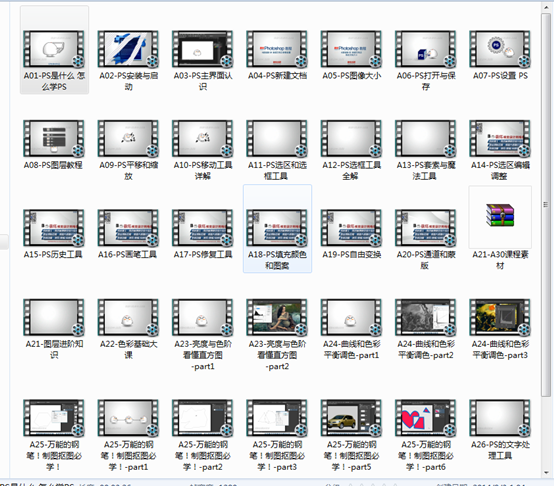The height and width of the screenshot is (486, 554).
Task: Select the A05-PS图像大小 video icon
Action: [x=351, y=49]
